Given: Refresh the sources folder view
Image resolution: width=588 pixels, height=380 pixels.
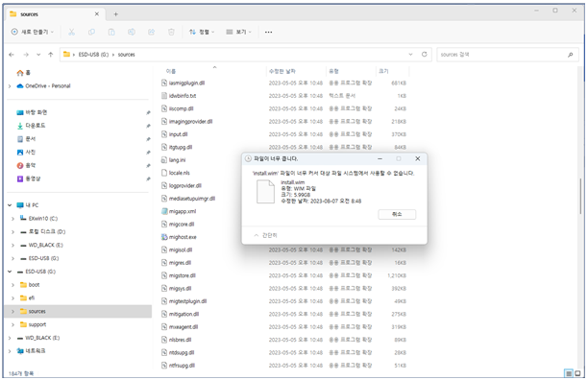Looking at the screenshot, I should [x=424, y=55].
